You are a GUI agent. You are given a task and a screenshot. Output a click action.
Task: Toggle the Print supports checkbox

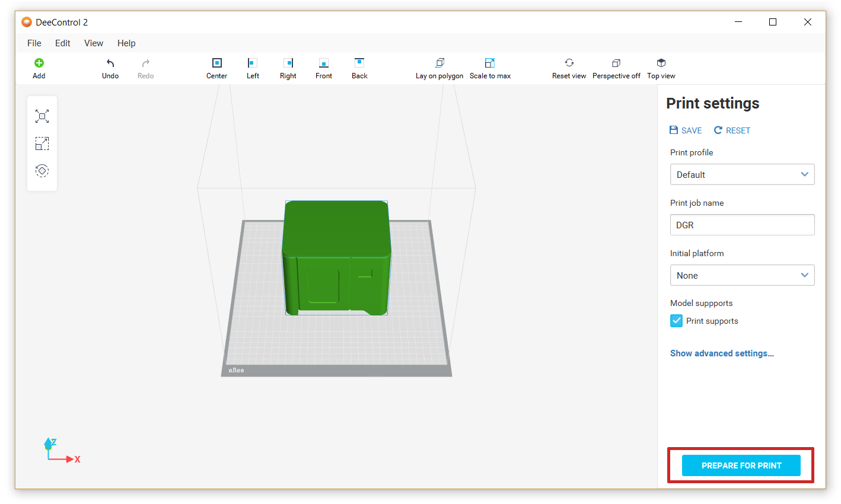677,321
